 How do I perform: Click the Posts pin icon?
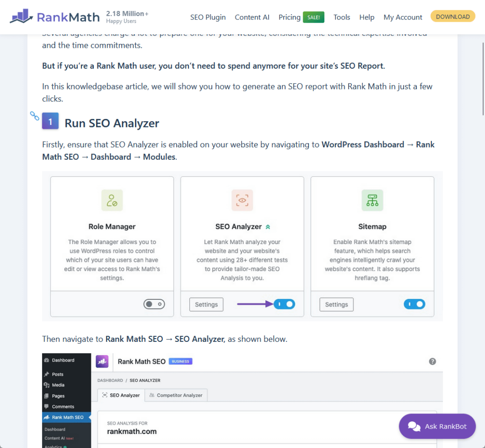tap(46, 374)
